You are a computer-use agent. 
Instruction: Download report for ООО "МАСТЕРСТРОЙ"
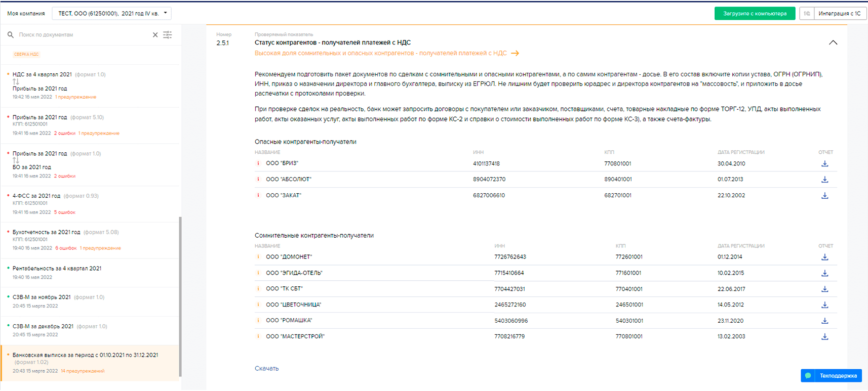point(824,336)
